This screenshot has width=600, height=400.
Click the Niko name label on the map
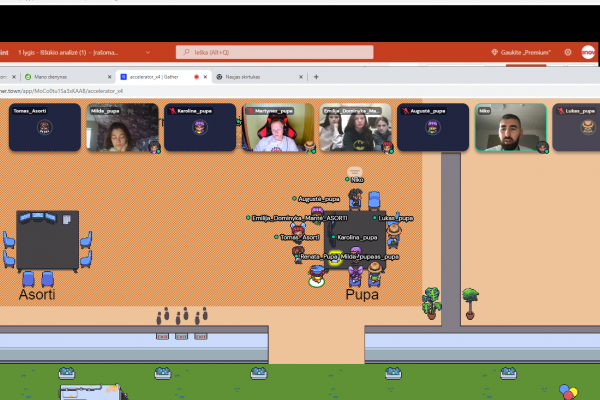tap(357, 180)
